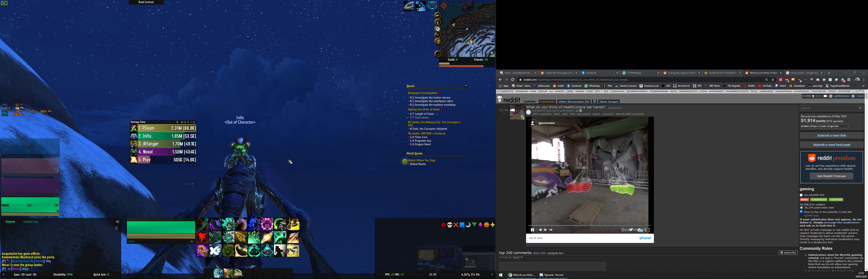Open the YouTube bookmark
The height and width of the screenshot is (279, 868).
tap(765, 86)
